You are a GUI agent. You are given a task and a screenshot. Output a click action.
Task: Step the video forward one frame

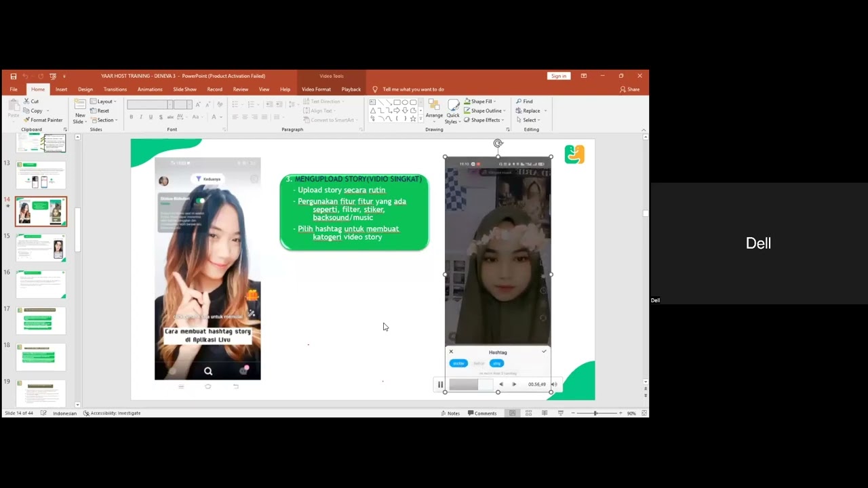[514, 384]
